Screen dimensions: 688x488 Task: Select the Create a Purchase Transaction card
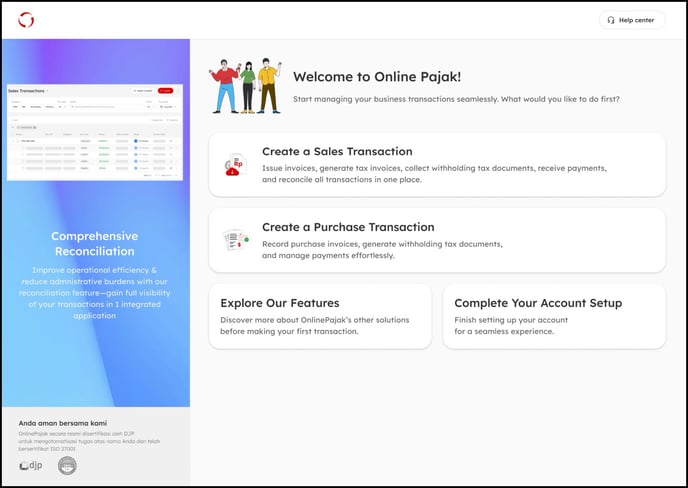pos(437,240)
